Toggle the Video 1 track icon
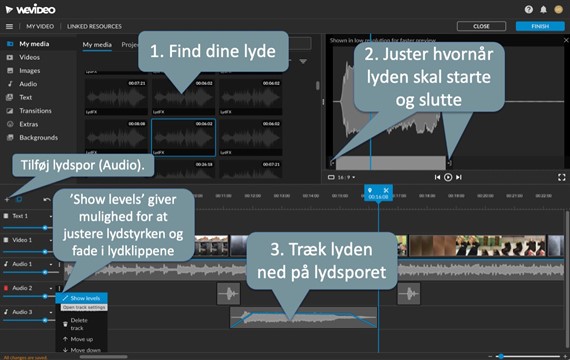The image size is (570, 360). [6, 240]
